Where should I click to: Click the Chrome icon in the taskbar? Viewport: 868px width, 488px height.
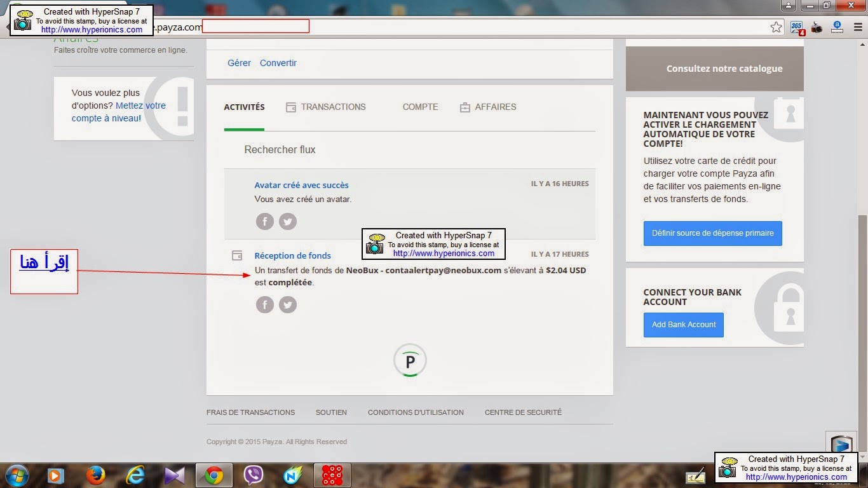coord(214,475)
